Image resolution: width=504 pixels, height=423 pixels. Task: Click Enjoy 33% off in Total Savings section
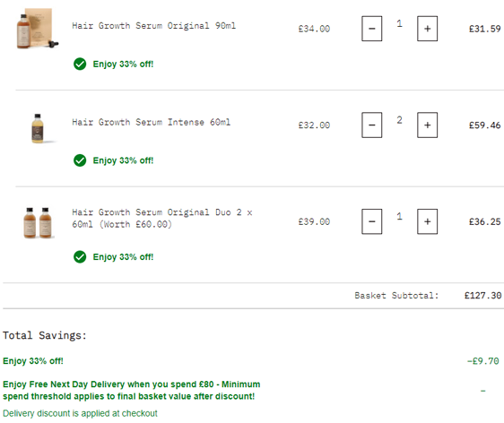click(x=33, y=361)
